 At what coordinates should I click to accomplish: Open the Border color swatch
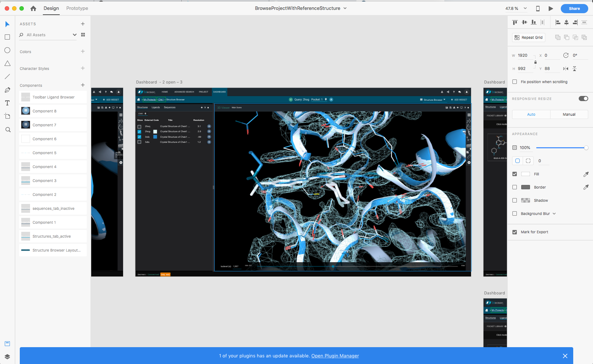click(525, 187)
